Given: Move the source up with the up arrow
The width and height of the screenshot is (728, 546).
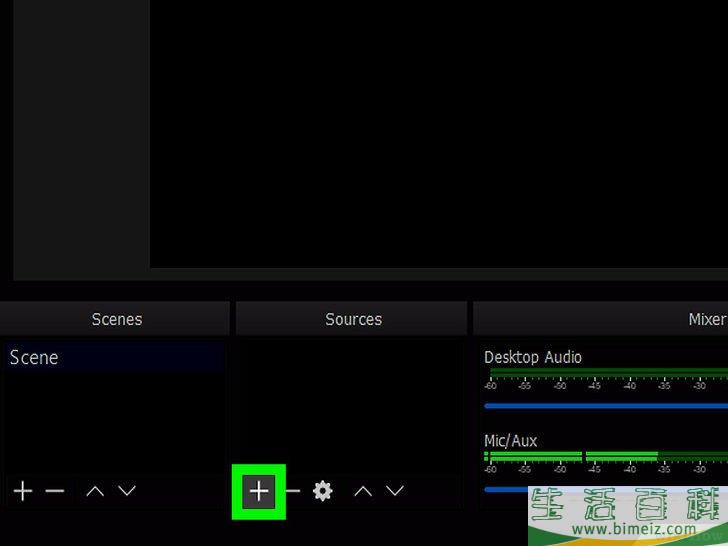Looking at the screenshot, I should point(363,491).
